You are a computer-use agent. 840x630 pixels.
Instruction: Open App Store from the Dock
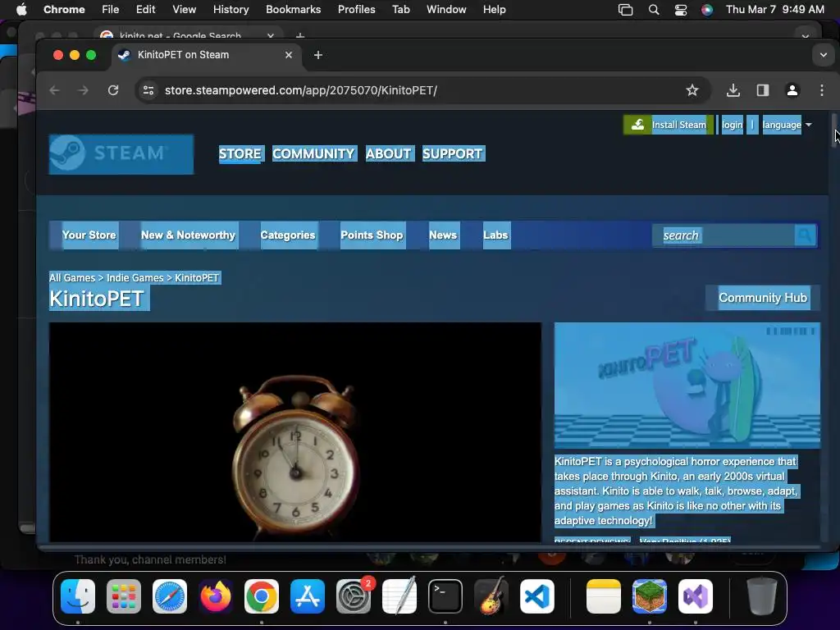[308, 596]
